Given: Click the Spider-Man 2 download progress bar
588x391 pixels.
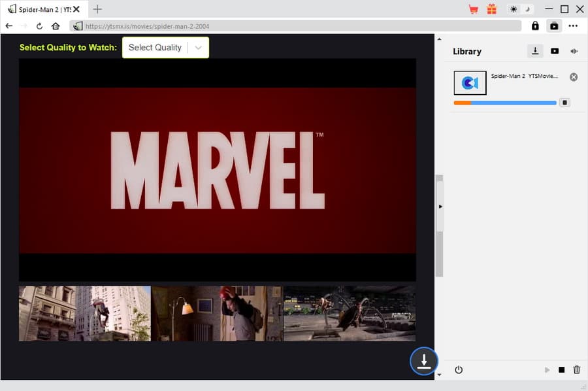Looking at the screenshot, I should [505, 103].
